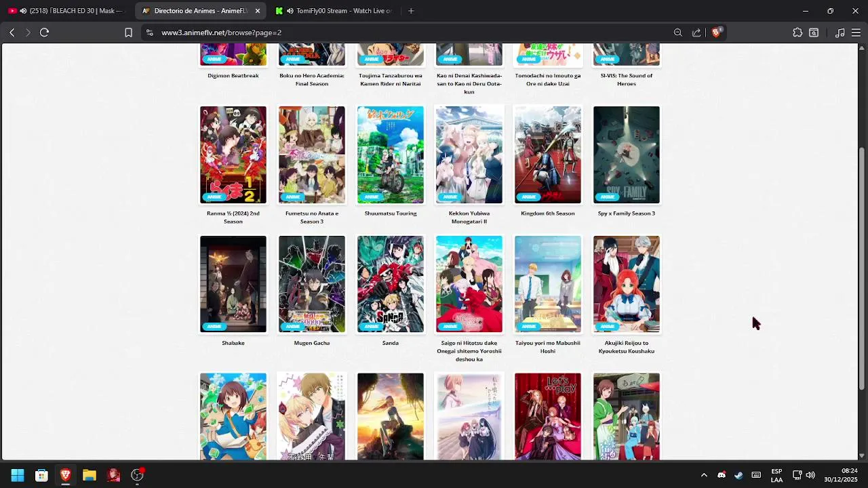Screen dimensions: 868x488
Task: Open Shuumatsu Touring poster
Action: click(391, 155)
